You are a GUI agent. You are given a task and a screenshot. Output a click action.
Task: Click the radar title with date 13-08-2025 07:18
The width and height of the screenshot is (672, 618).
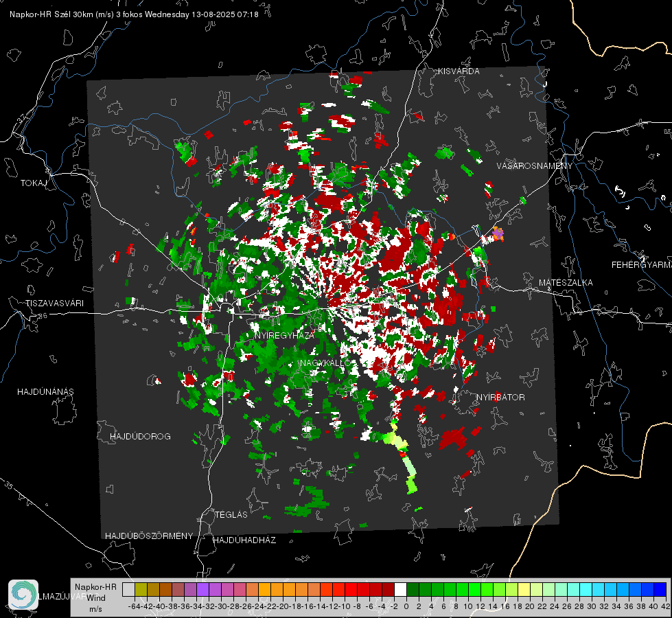[x=134, y=14]
